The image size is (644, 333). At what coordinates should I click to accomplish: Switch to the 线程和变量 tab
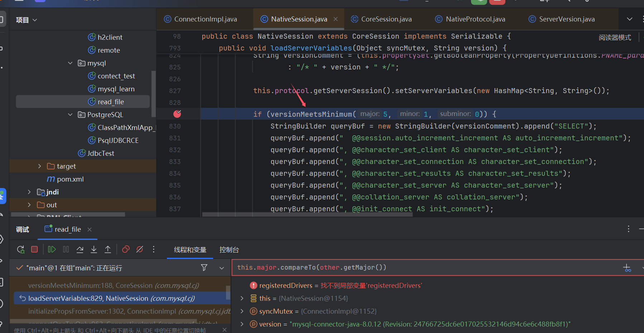(x=190, y=250)
